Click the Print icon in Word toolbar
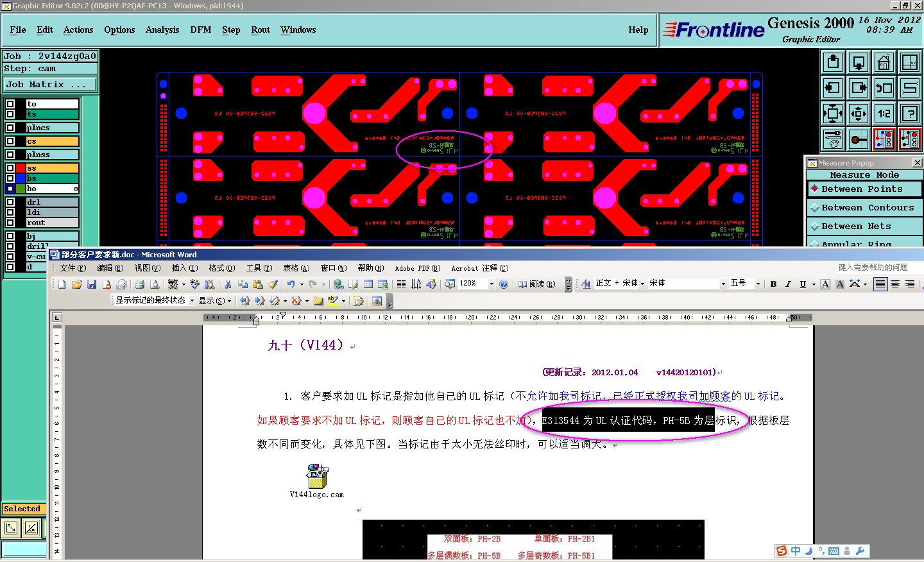The width and height of the screenshot is (924, 562). click(139, 284)
